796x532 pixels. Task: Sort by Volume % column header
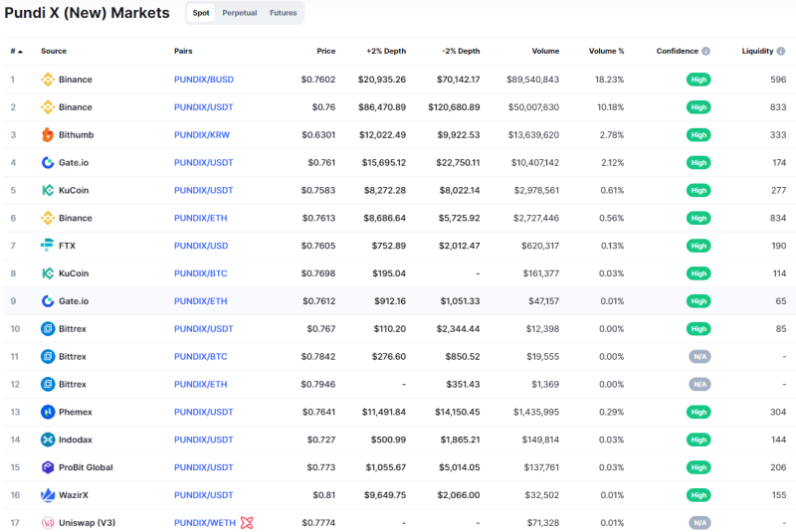click(x=607, y=52)
